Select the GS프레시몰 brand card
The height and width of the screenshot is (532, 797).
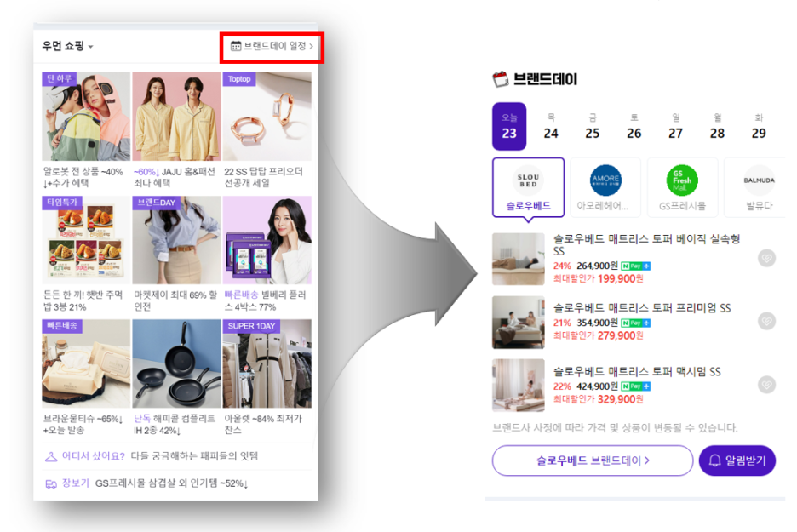[682, 187]
